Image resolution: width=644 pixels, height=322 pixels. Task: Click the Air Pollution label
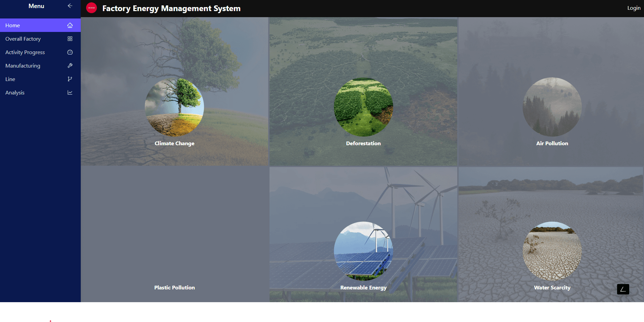(552, 143)
